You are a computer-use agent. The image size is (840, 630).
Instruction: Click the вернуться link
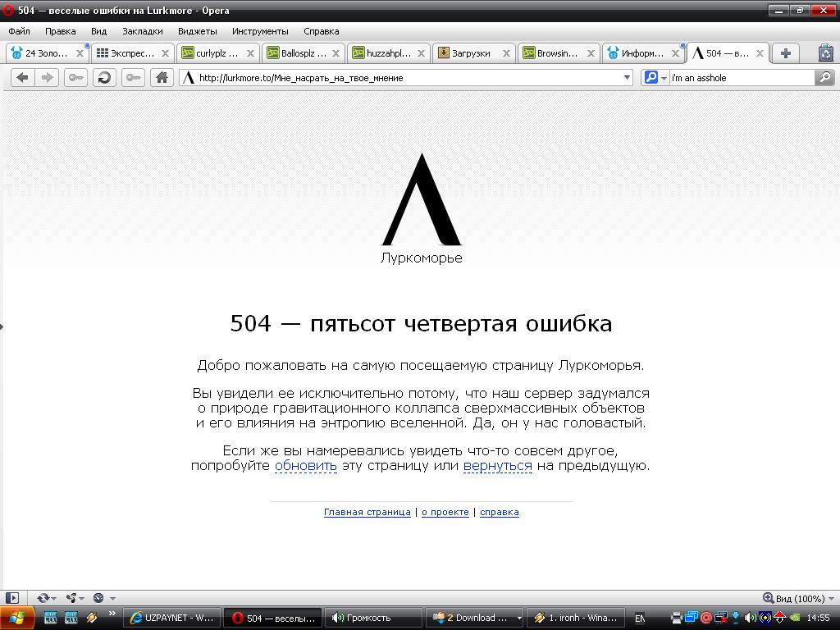[498, 466]
